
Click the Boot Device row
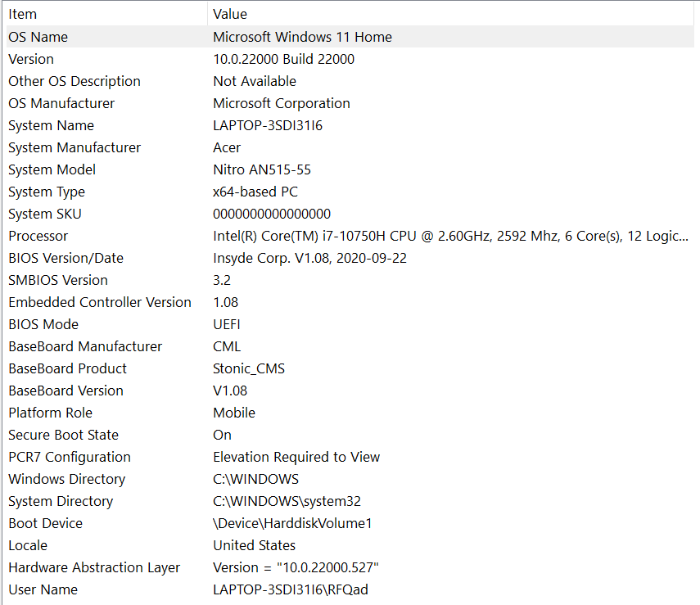(x=350, y=523)
